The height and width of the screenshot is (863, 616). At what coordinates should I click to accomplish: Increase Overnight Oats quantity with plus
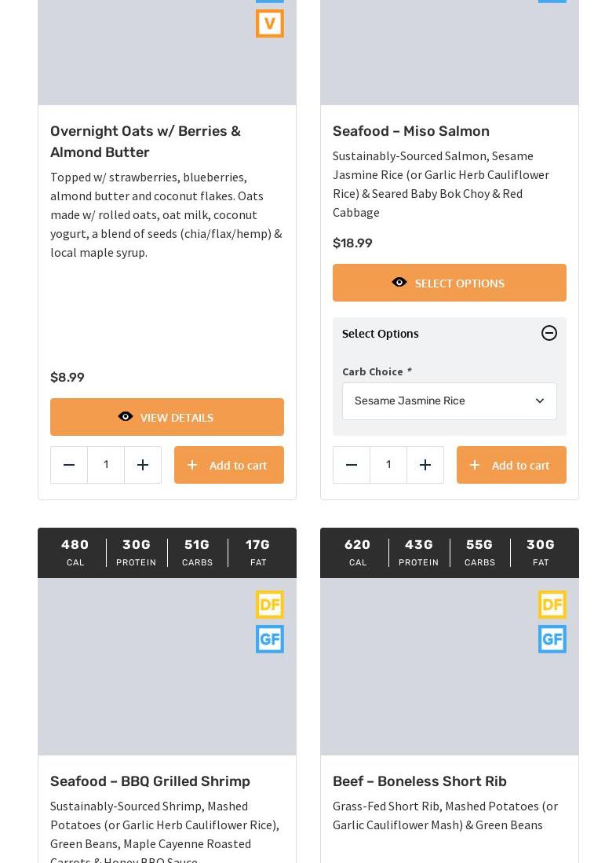(143, 465)
